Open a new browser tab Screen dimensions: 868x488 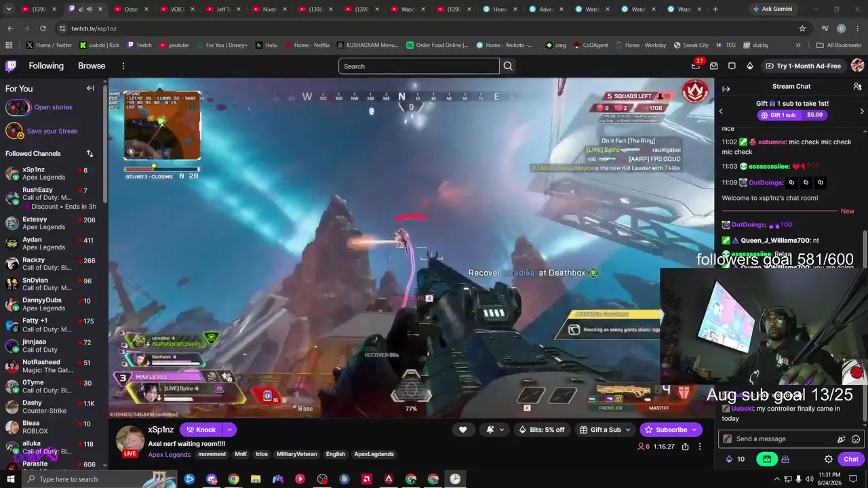point(715,9)
